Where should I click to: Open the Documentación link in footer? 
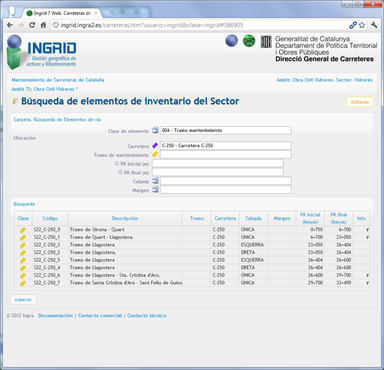tap(55, 315)
